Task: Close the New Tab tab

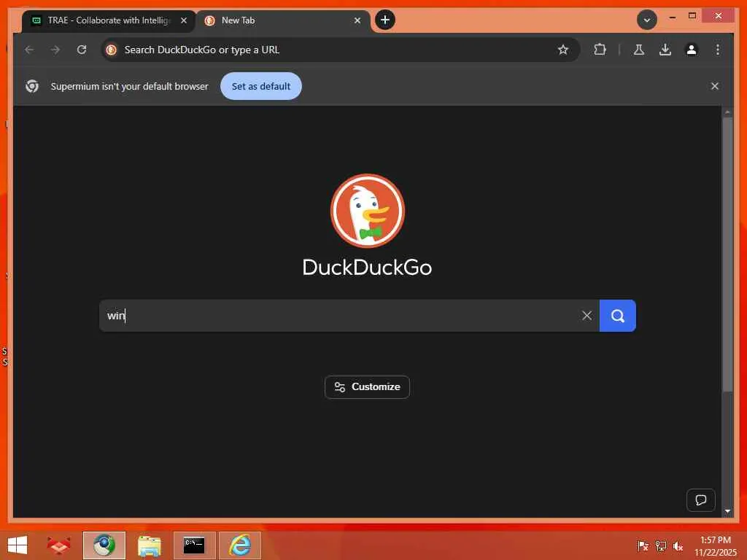Action: click(357, 20)
